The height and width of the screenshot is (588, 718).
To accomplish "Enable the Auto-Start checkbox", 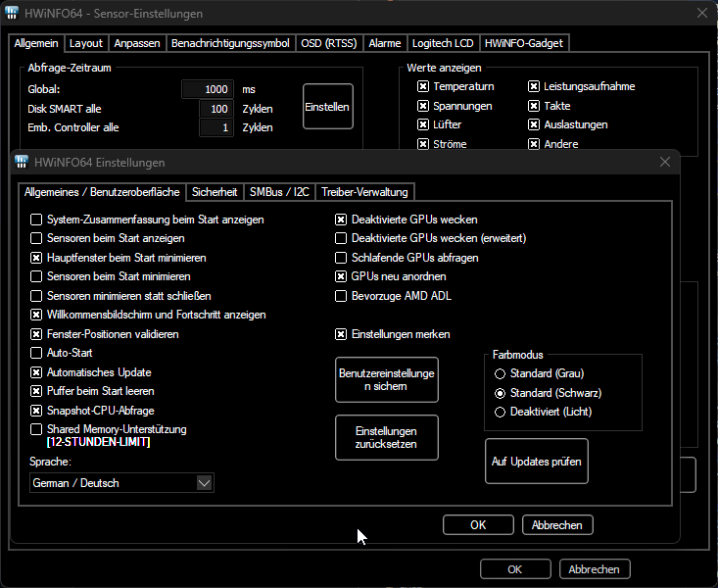I will pos(36,353).
